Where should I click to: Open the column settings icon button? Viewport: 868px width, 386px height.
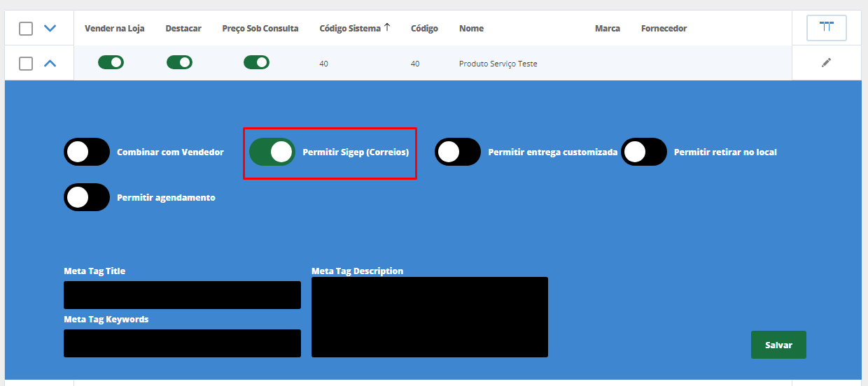click(x=827, y=28)
